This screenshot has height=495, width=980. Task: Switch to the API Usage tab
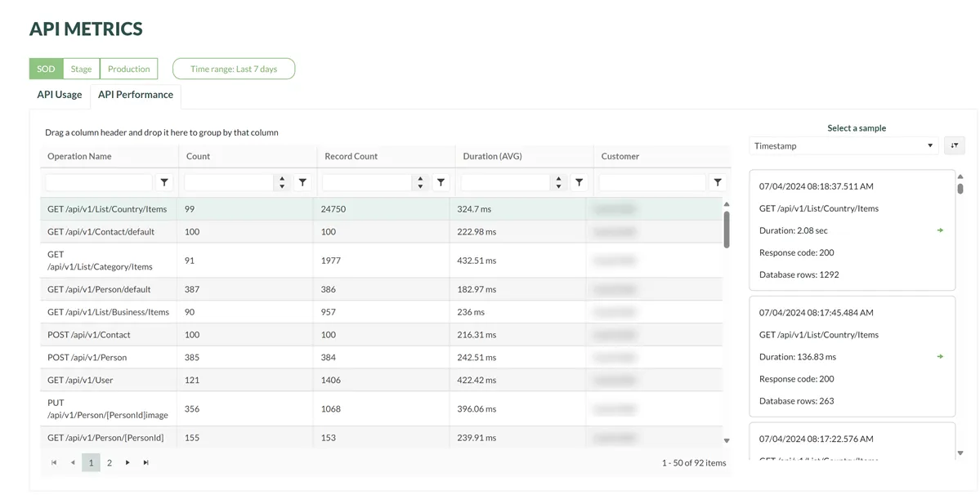60,95
